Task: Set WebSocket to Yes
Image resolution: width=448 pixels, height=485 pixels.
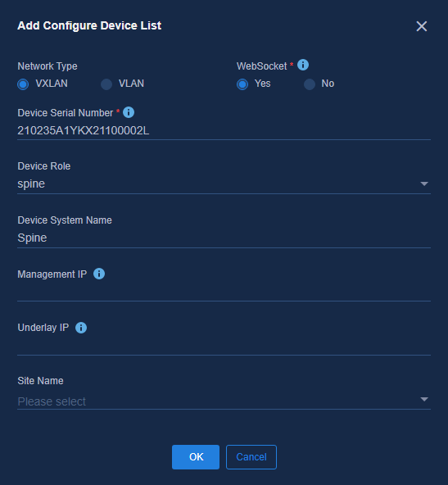Action: [x=242, y=84]
